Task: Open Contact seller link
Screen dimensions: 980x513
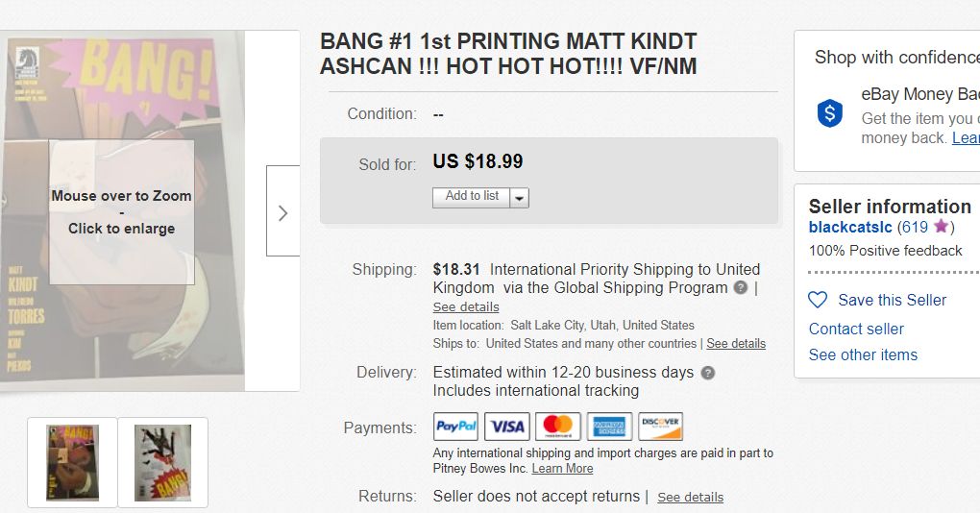Action: coord(856,329)
